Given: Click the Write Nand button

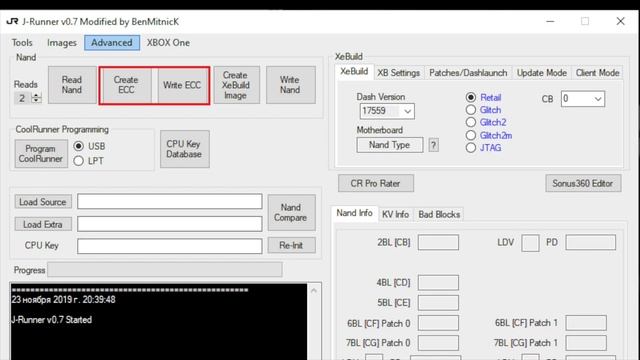Looking at the screenshot, I should (x=290, y=85).
